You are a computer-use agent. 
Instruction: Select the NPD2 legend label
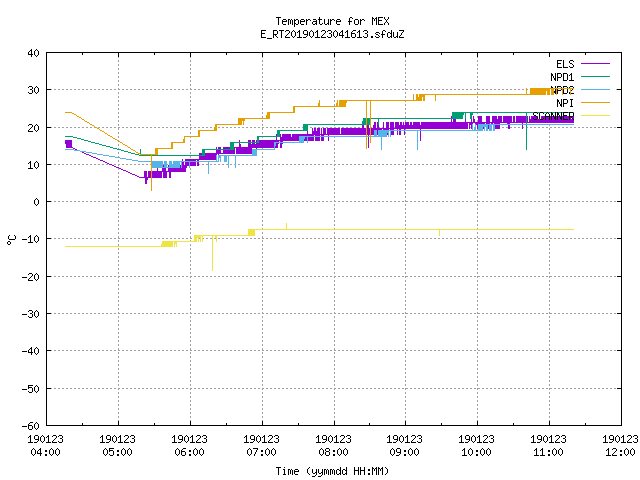tap(562, 90)
